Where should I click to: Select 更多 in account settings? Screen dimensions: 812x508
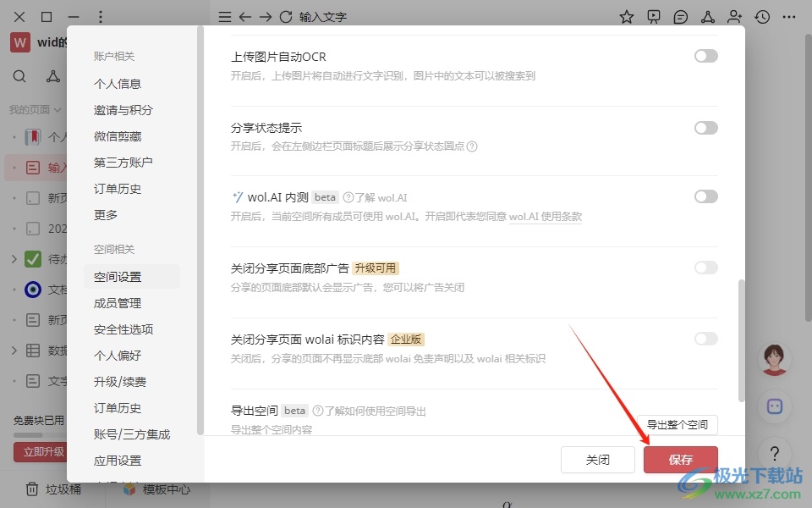106,214
